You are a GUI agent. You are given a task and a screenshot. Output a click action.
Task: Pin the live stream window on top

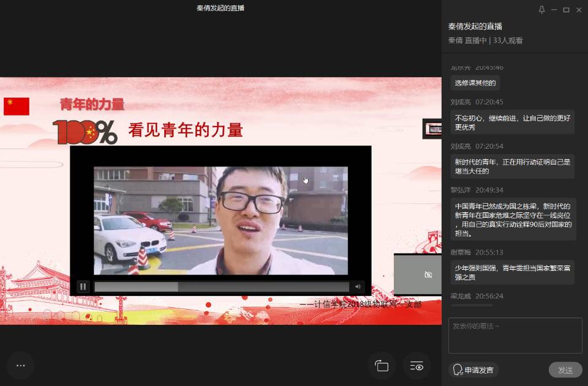pos(541,10)
